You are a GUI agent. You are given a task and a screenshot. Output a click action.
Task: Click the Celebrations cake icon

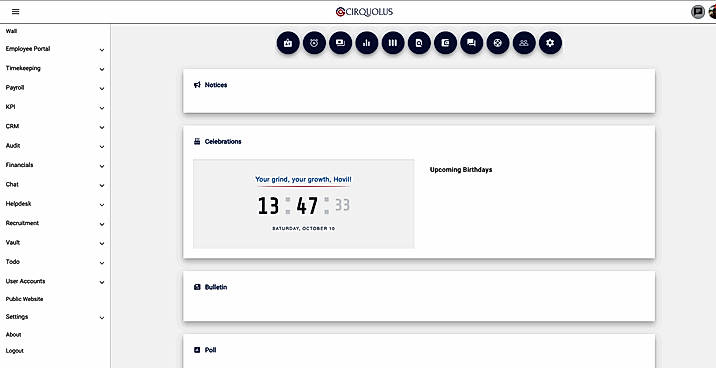(x=197, y=142)
